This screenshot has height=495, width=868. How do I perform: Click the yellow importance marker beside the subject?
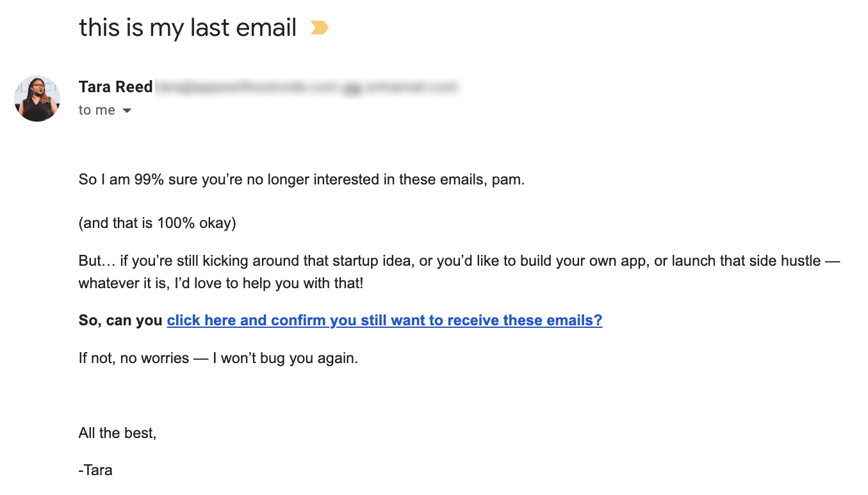coord(319,28)
